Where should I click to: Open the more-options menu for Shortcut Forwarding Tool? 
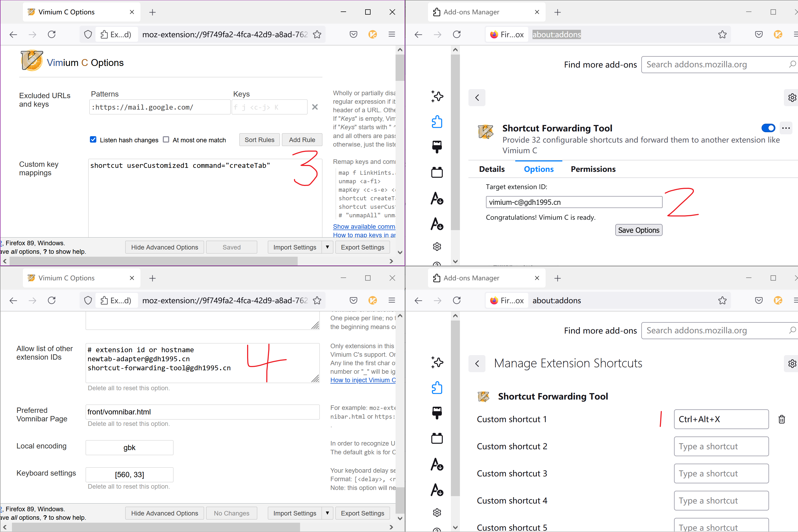(x=786, y=128)
